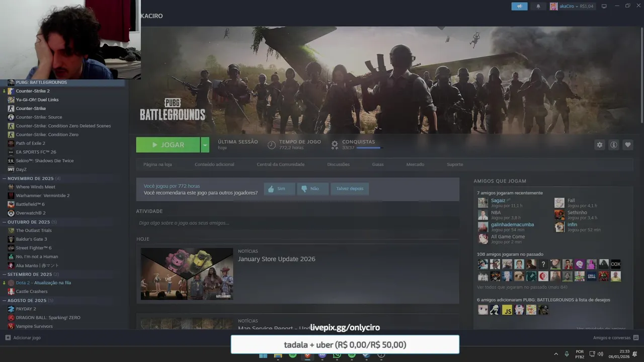Viewport: 644px width, 362px height.
Task: Select Counter-Strike: Source in the library
Action: point(39,117)
